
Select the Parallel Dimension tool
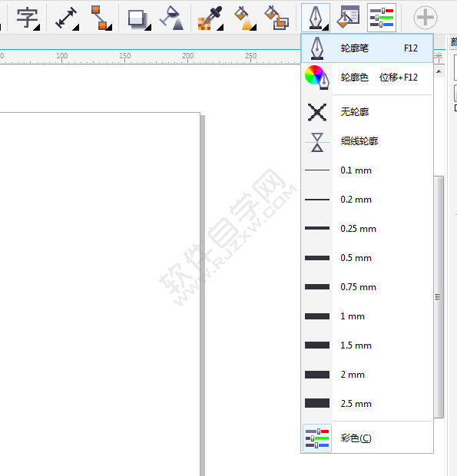[x=67, y=18]
